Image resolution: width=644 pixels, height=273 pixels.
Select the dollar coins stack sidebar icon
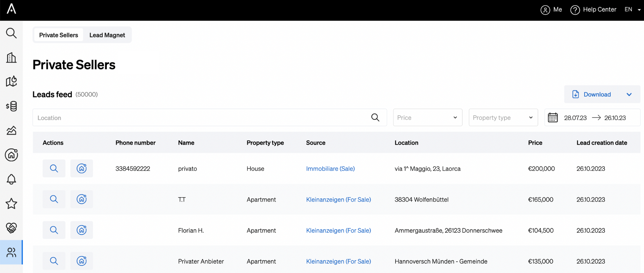pyautogui.click(x=11, y=106)
